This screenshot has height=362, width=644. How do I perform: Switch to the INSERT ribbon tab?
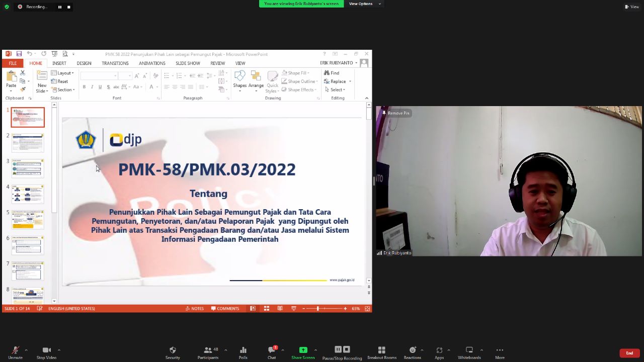point(59,63)
